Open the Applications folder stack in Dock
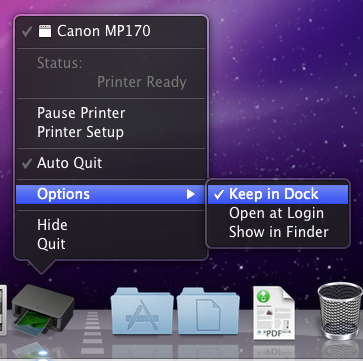The width and height of the screenshot is (363, 361). click(x=142, y=311)
